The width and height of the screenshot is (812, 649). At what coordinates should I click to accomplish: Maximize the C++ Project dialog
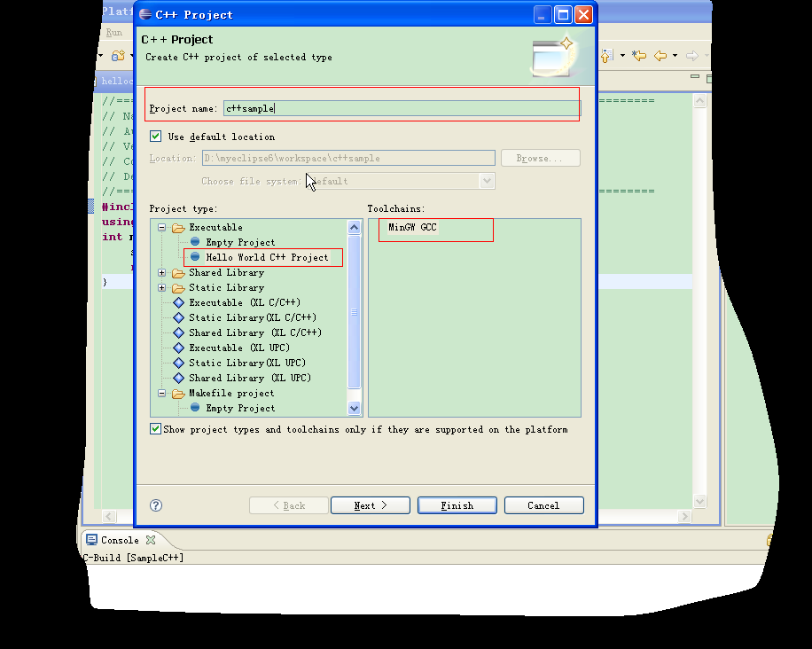coord(563,14)
